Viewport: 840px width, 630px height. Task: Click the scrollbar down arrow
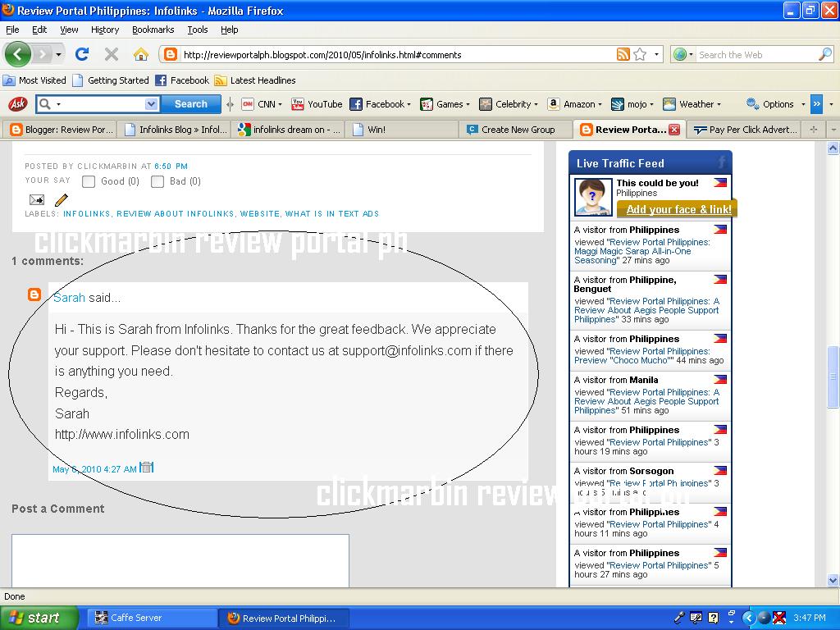coord(833,580)
